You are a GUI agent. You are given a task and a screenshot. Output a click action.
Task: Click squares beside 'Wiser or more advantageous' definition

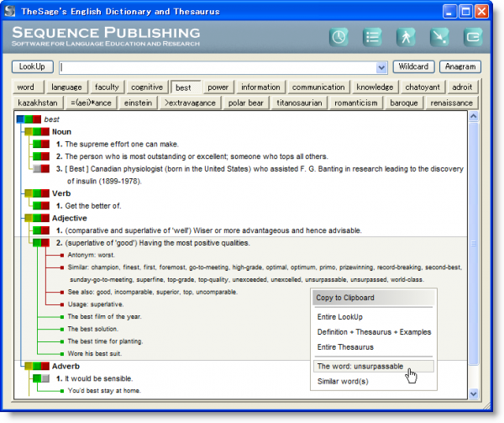tap(41, 230)
